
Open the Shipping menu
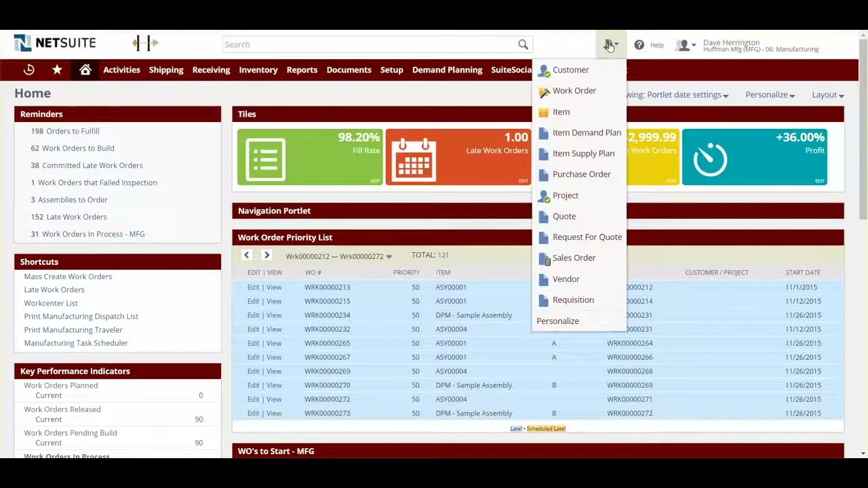(x=166, y=70)
